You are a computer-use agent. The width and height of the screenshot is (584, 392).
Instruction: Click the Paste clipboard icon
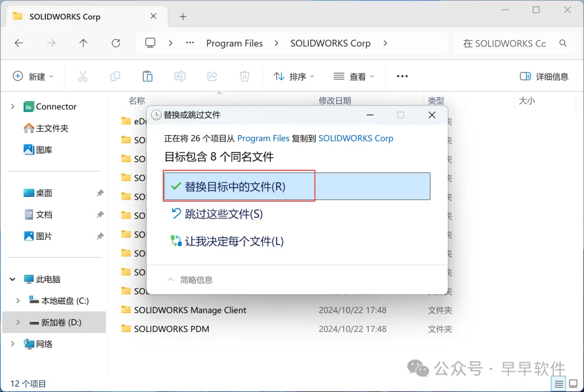pyautogui.click(x=148, y=76)
